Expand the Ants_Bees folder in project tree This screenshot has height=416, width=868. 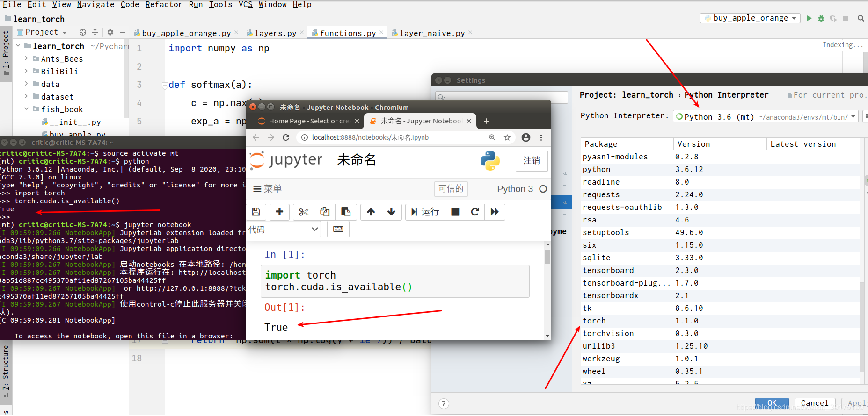pos(26,59)
